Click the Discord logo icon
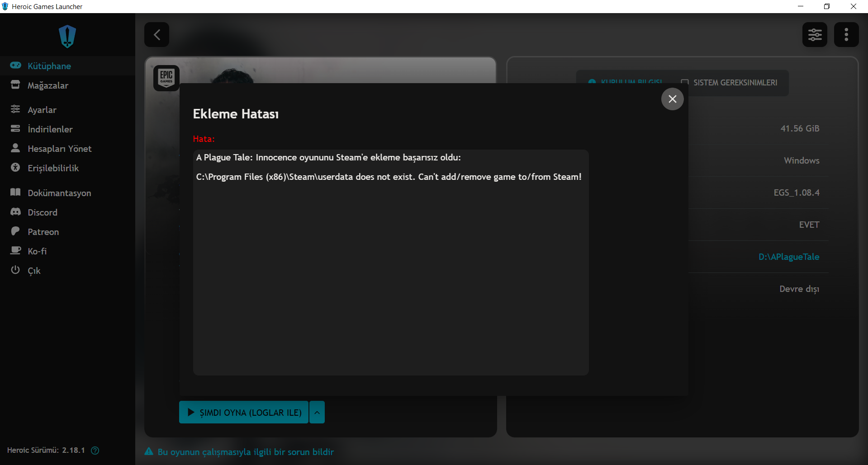This screenshot has width=868, height=465. point(15,212)
